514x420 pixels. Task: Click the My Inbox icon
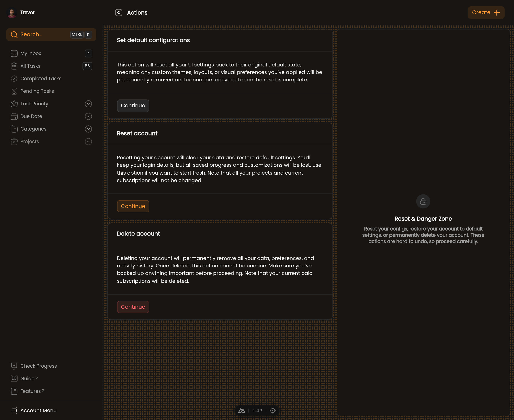(x=14, y=53)
